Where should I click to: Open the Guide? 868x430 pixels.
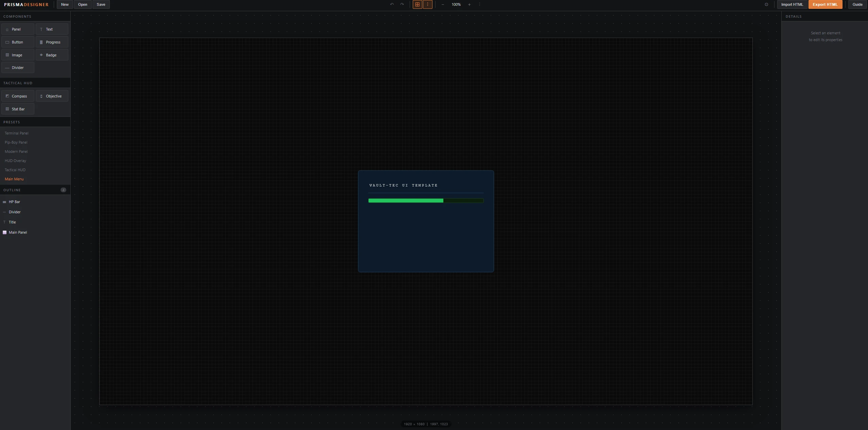click(857, 4)
